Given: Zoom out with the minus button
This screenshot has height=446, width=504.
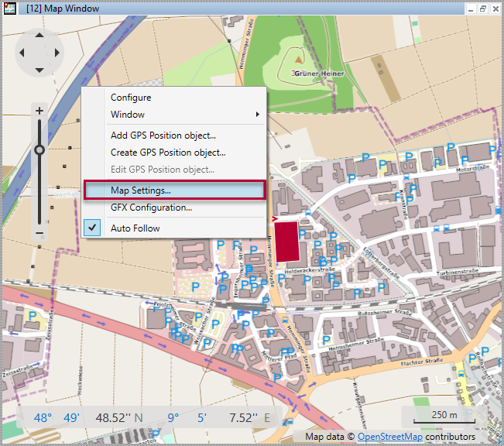Looking at the screenshot, I should tap(39, 233).
